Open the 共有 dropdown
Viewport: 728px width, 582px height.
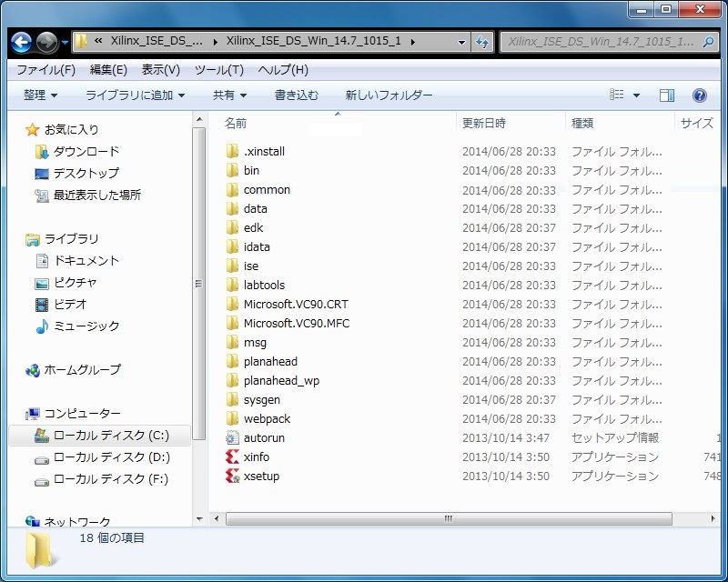pos(229,95)
